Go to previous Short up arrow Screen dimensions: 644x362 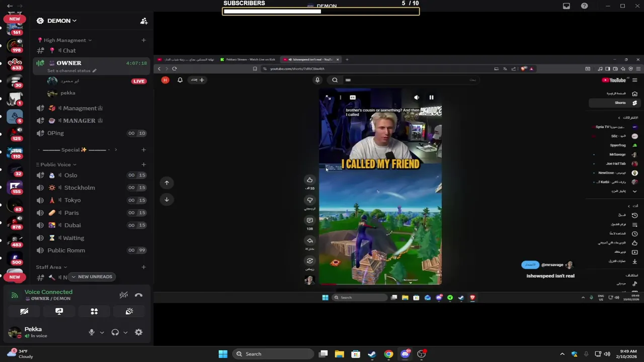point(167,183)
